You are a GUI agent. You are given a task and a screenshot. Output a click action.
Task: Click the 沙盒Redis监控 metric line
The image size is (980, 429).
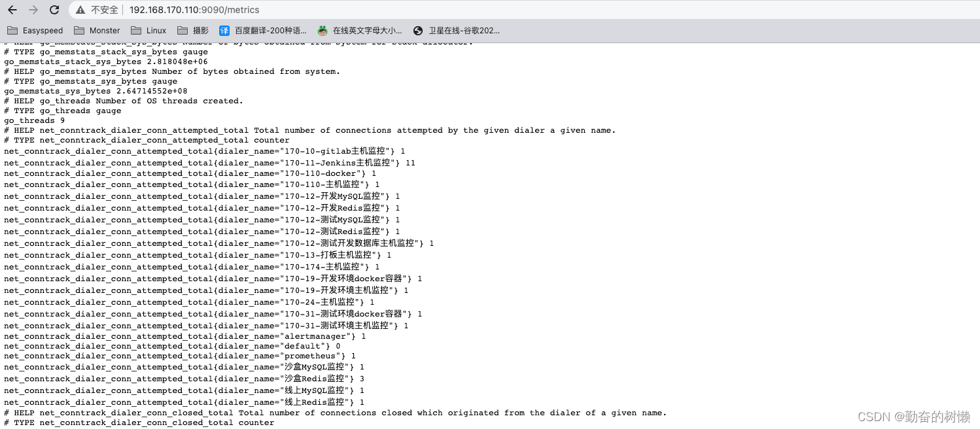tap(184, 379)
